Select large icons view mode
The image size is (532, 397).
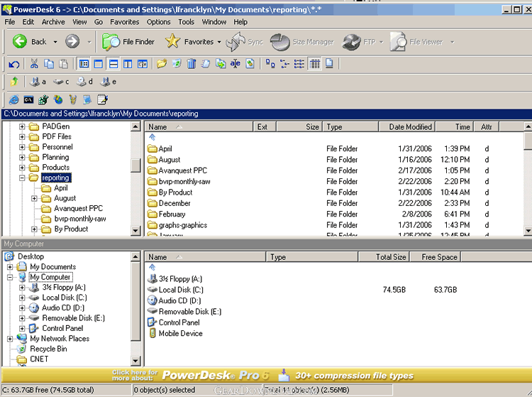click(270, 64)
